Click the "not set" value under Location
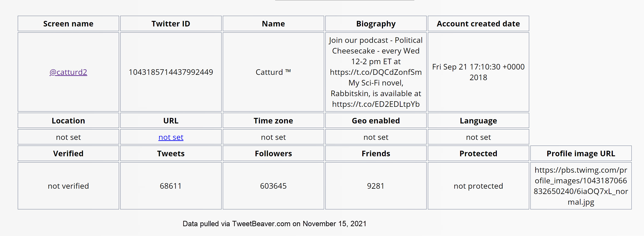Image resolution: width=644 pixels, height=236 pixels. [x=68, y=137]
